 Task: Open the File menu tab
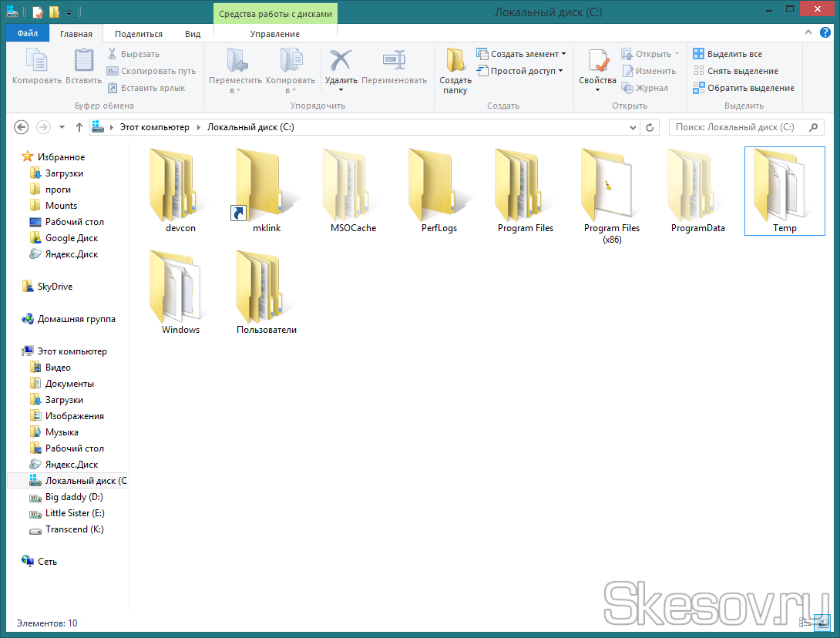coord(27,34)
